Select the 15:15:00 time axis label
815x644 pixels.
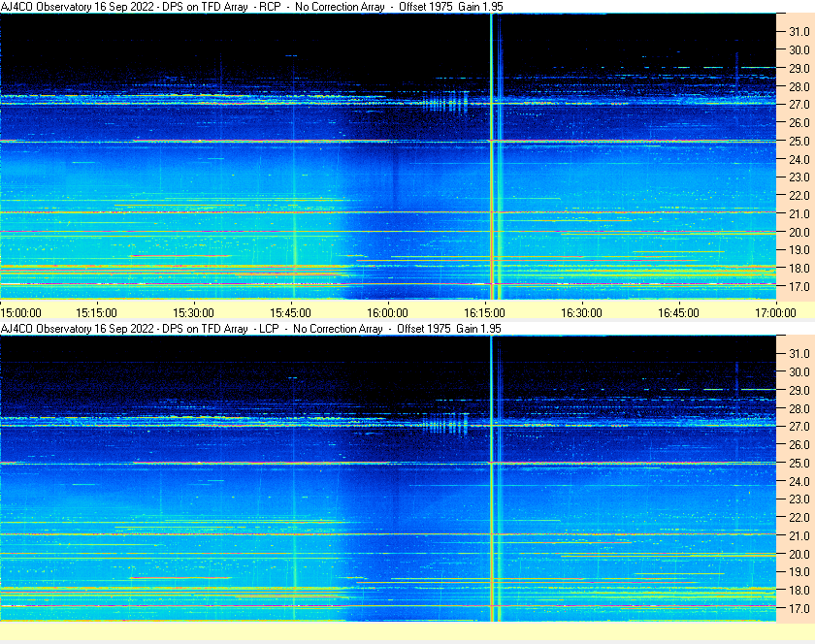coord(97,313)
